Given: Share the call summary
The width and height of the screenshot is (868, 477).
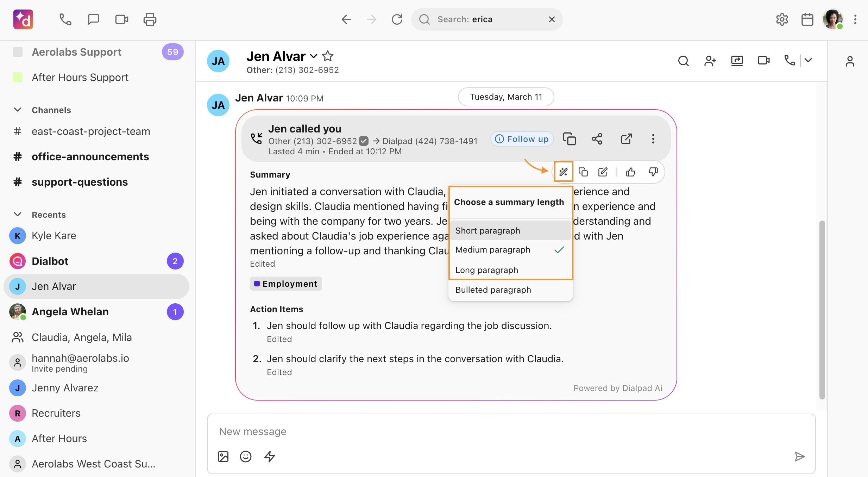Looking at the screenshot, I should tap(597, 139).
